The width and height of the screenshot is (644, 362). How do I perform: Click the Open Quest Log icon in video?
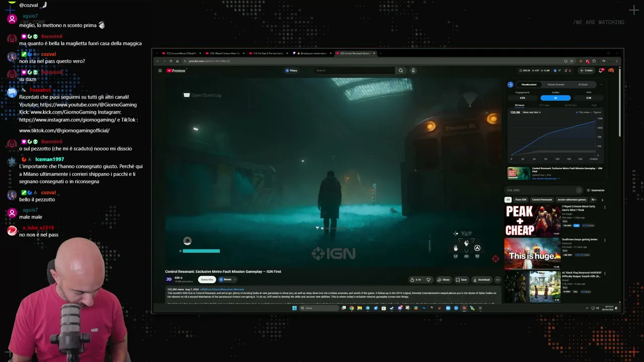[x=187, y=95]
